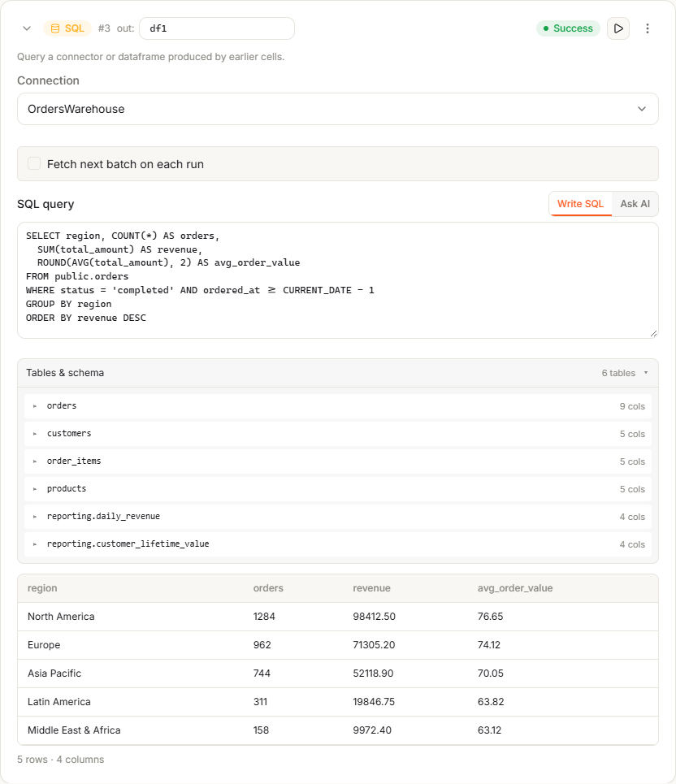Click the 19846.75 revenue value
Image resolution: width=676 pixels, height=784 pixels.
pyautogui.click(x=374, y=701)
